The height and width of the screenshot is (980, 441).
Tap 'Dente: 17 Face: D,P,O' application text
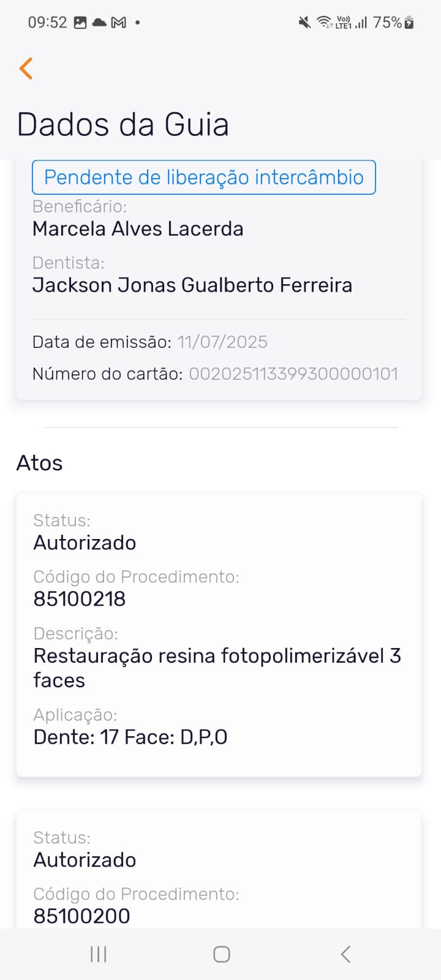[x=130, y=737]
